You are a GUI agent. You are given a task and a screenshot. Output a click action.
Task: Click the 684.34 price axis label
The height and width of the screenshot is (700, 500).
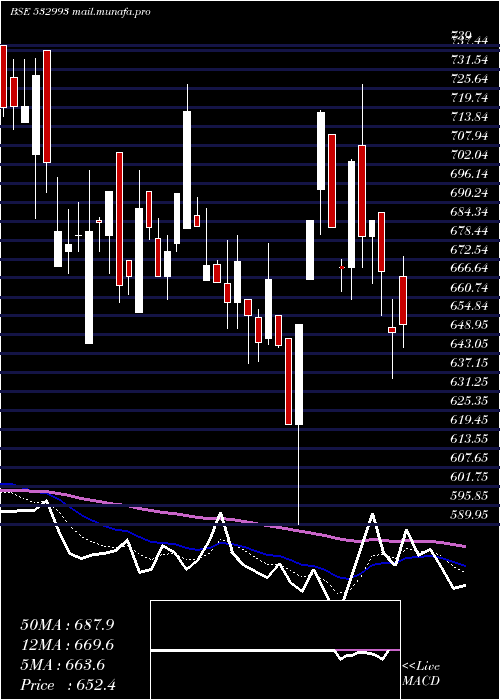pyautogui.click(x=469, y=212)
